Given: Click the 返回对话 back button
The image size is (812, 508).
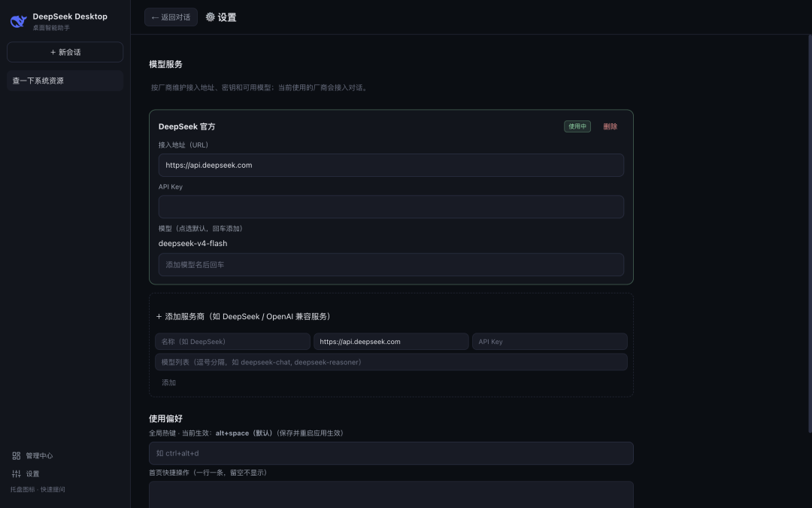Looking at the screenshot, I should [171, 17].
